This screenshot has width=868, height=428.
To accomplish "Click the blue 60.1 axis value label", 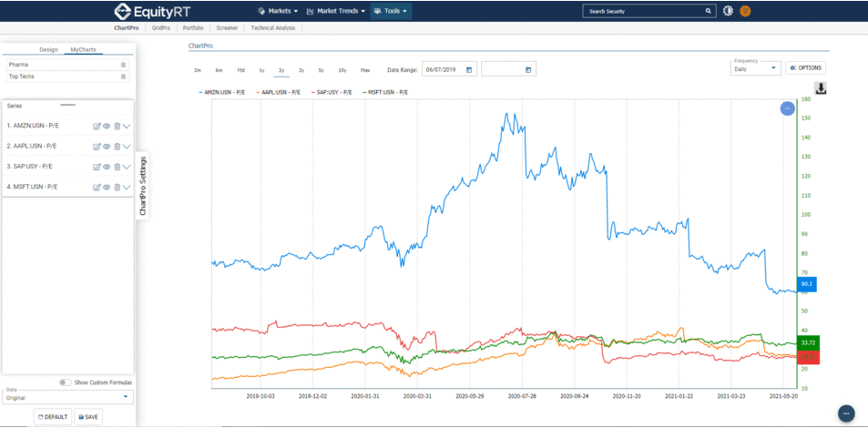I will tap(807, 284).
